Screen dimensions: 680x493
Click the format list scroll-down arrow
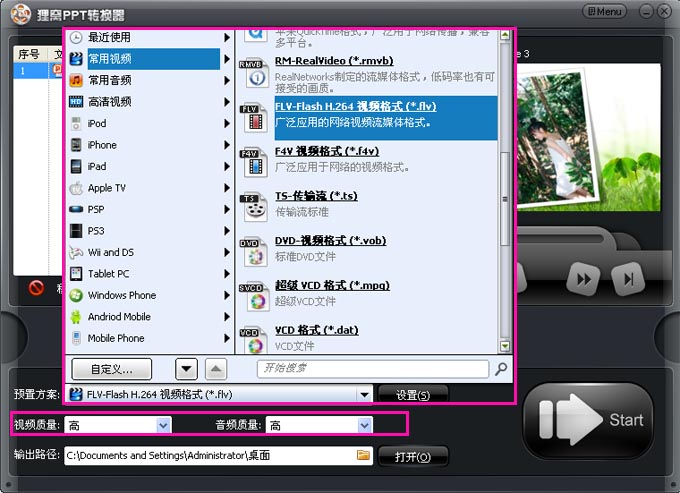(505, 346)
